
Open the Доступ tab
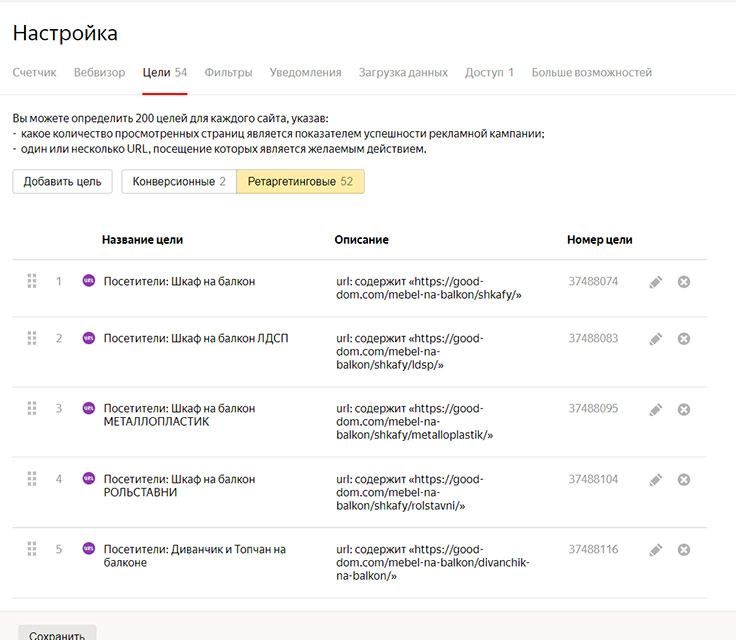click(x=489, y=73)
